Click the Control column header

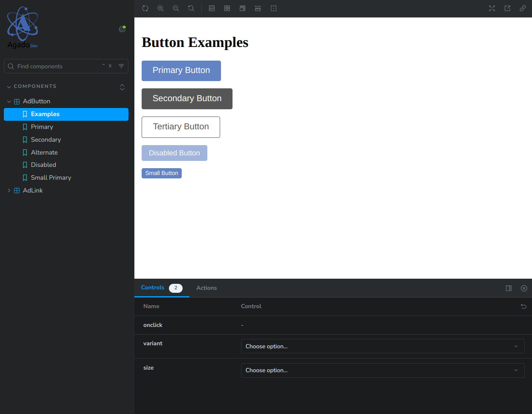pos(251,306)
